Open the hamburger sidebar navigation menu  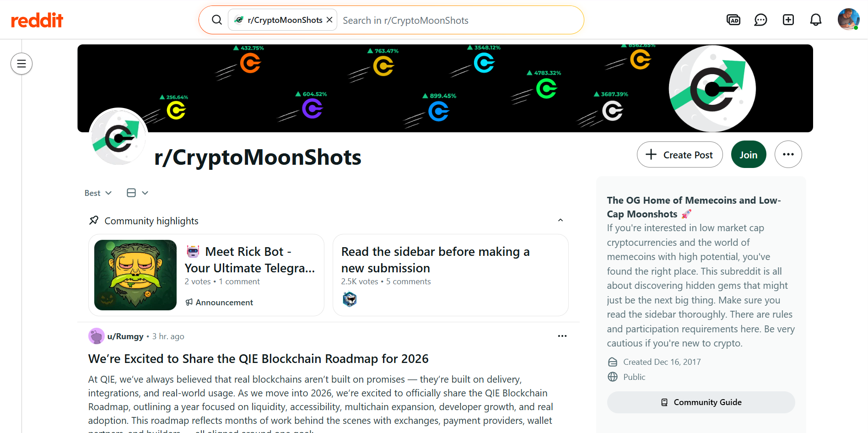point(22,64)
